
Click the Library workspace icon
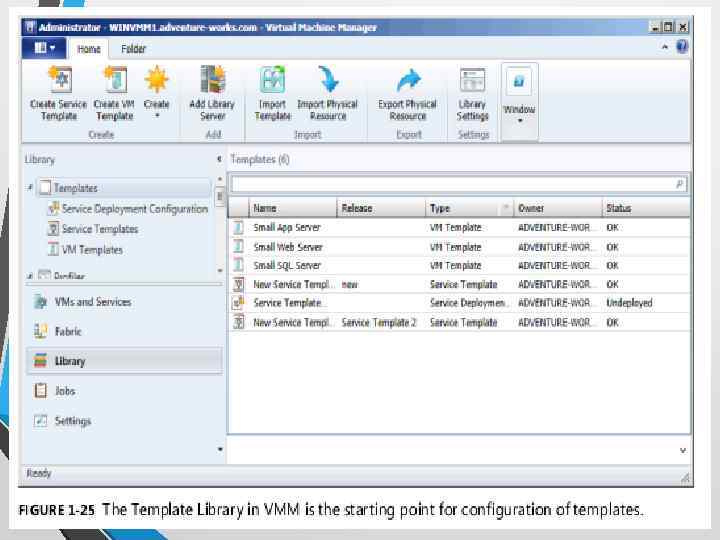(40, 361)
